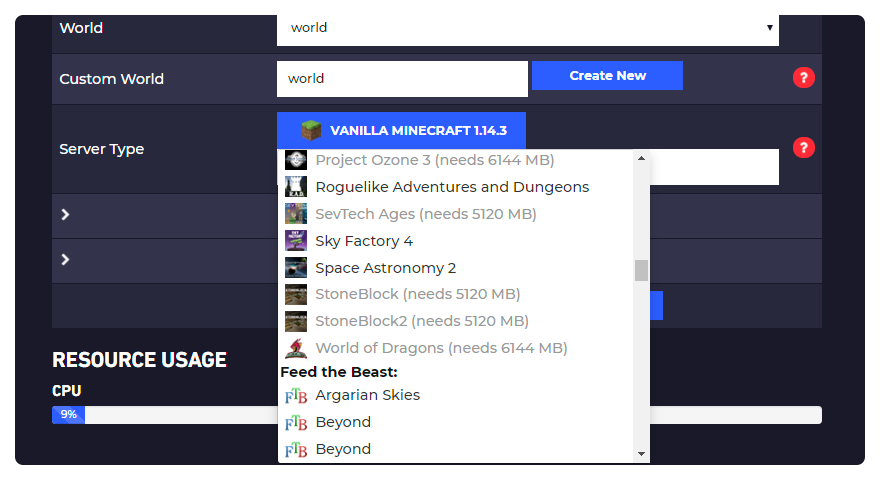The height and width of the screenshot is (480, 880).
Task: Click Sky Factory 4 icon
Action: 296,240
